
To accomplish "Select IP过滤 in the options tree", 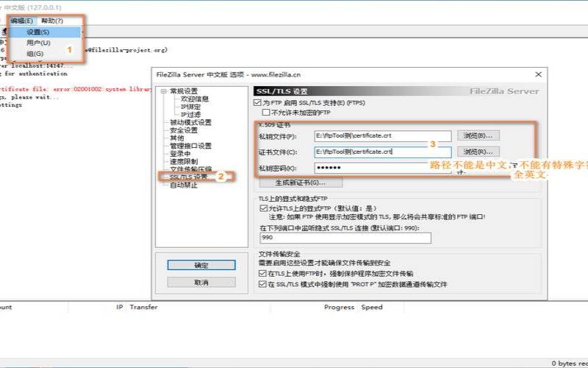I will tap(190, 115).
